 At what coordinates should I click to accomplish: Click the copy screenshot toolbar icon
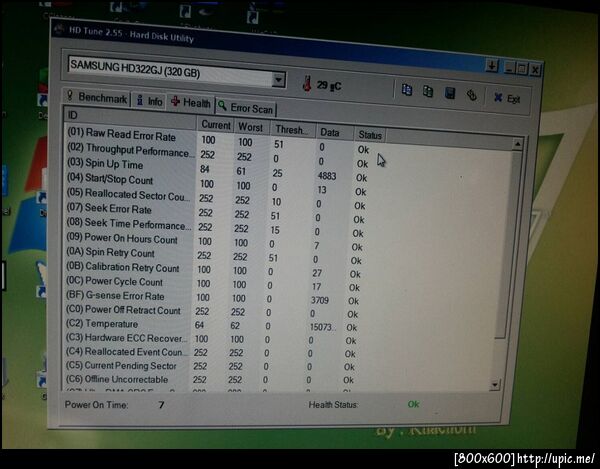pyautogui.click(x=428, y=91)
